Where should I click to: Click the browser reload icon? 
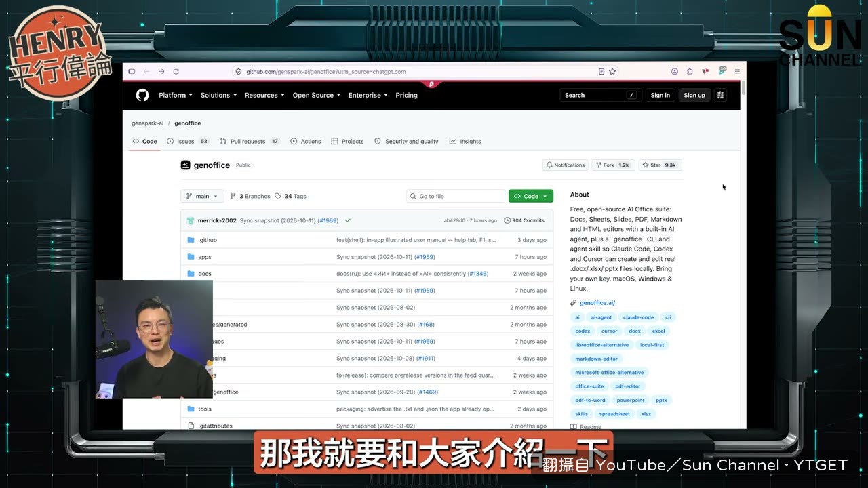(x=176, y=71)
